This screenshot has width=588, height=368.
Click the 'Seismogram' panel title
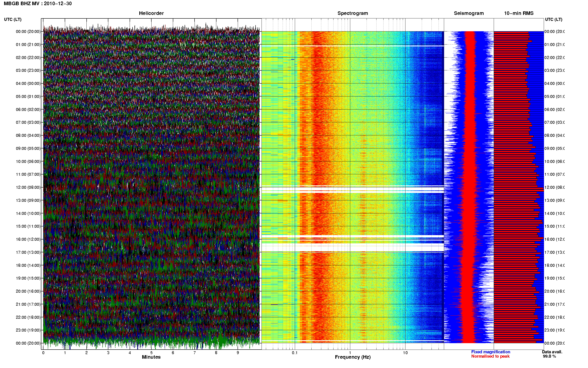tap(469, 13)
